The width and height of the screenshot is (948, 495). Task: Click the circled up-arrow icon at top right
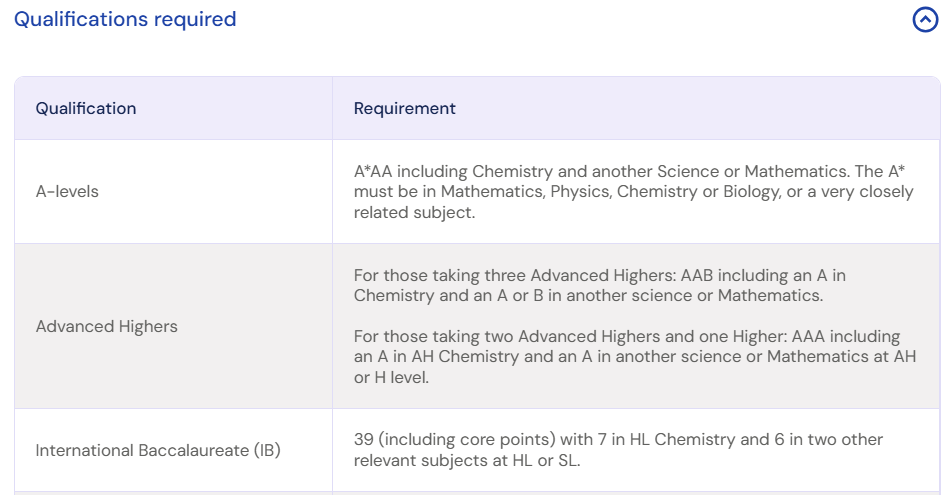(925, 19)
